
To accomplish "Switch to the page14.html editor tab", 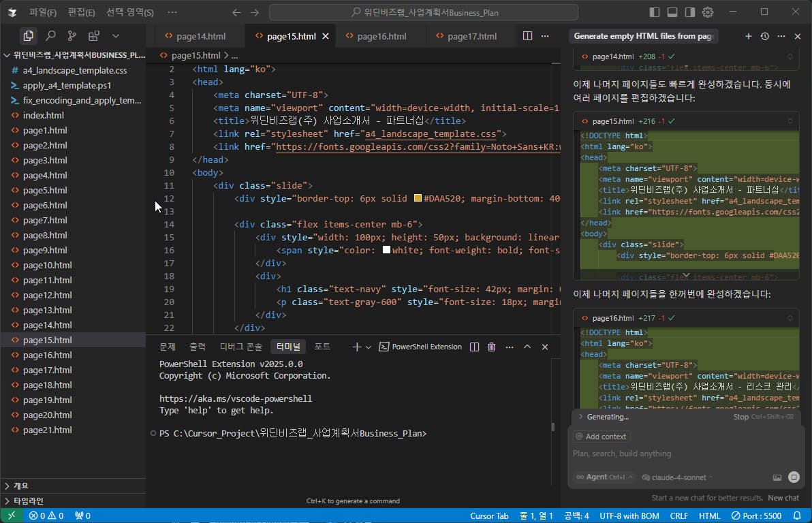I will (200, 36).
